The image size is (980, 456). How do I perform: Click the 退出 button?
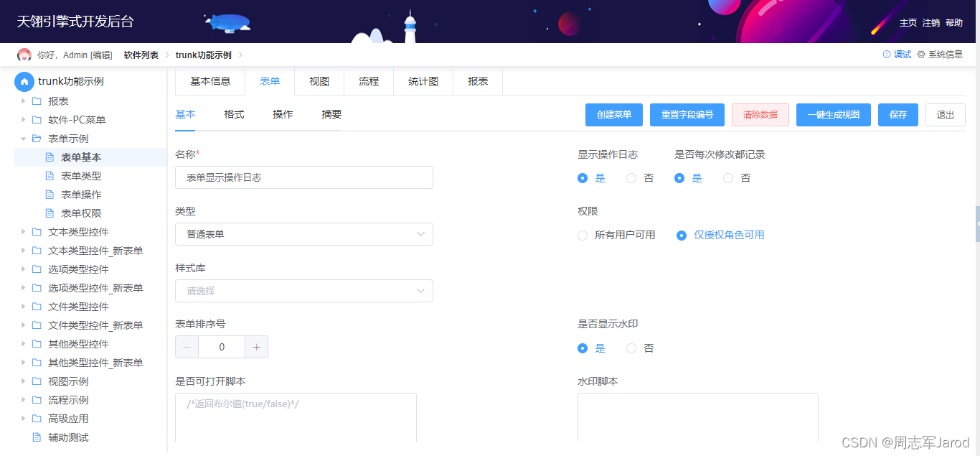946,115
